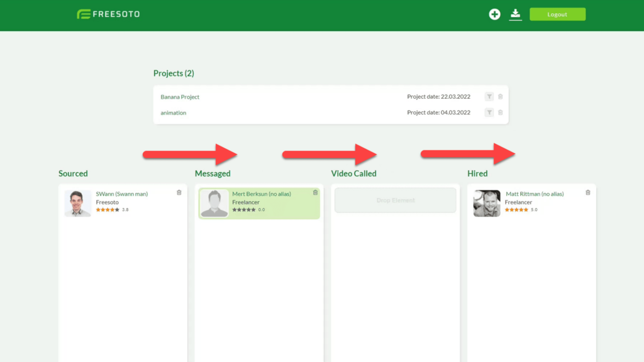This screenshot has height=362, width=644.
Task: Delete the Banana Project
Action: tap(500, 97)
